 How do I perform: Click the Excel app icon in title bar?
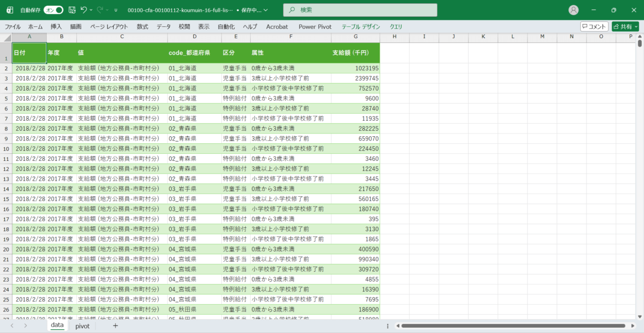[x=9, y=10]
